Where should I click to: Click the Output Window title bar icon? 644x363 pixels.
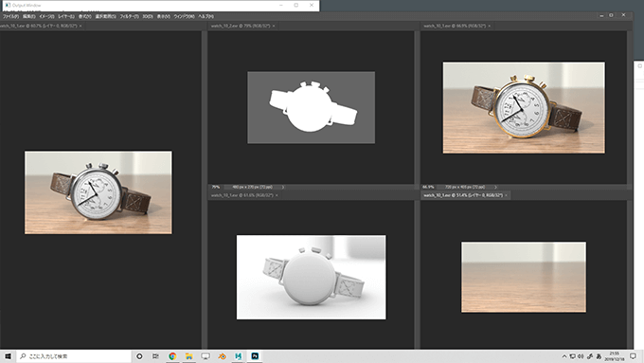click(8, 6)
